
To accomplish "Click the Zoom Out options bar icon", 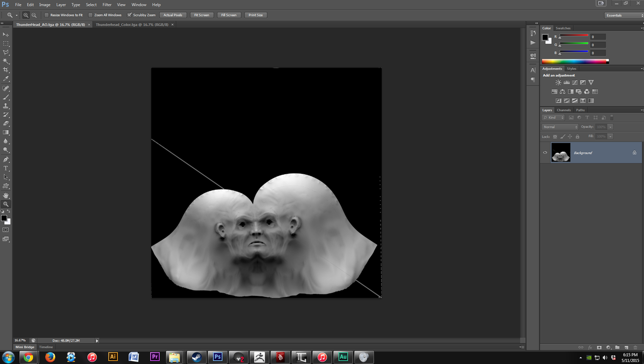I will click(x=34, y=15).
